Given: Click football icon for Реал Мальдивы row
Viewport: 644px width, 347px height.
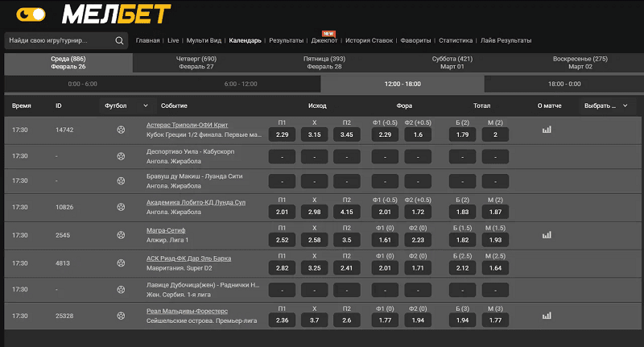Looking at the screenshot, I should click(x=121, y=316).
